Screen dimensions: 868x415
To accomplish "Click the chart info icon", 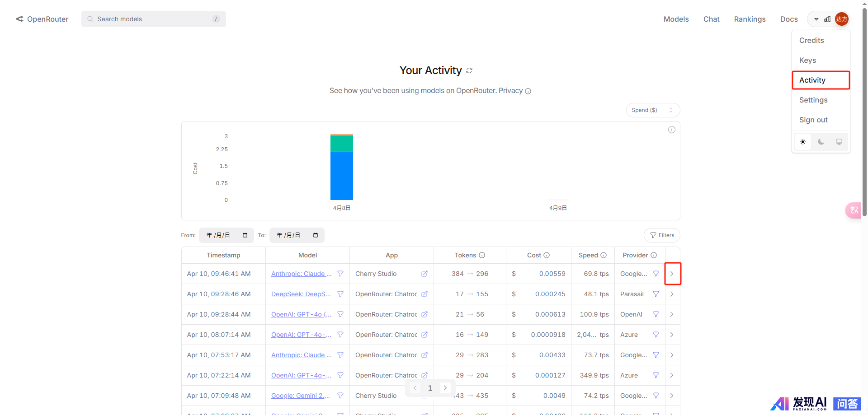I will pyautogui.click(x=672, y=130).
